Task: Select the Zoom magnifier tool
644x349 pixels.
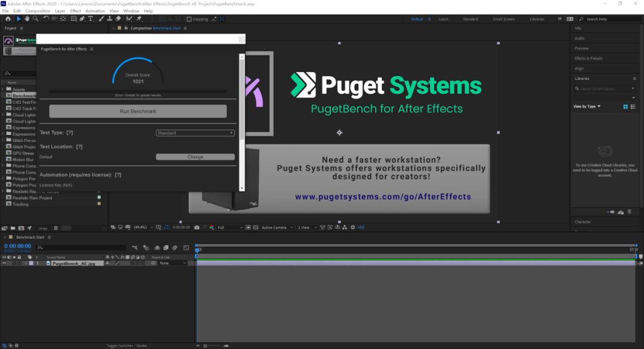Action: coord(36,19)
